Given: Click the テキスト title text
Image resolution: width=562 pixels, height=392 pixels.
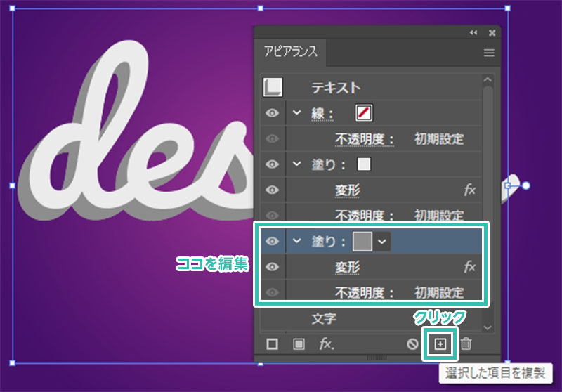Looking at the screenshot, I should (x=336, y=88).
